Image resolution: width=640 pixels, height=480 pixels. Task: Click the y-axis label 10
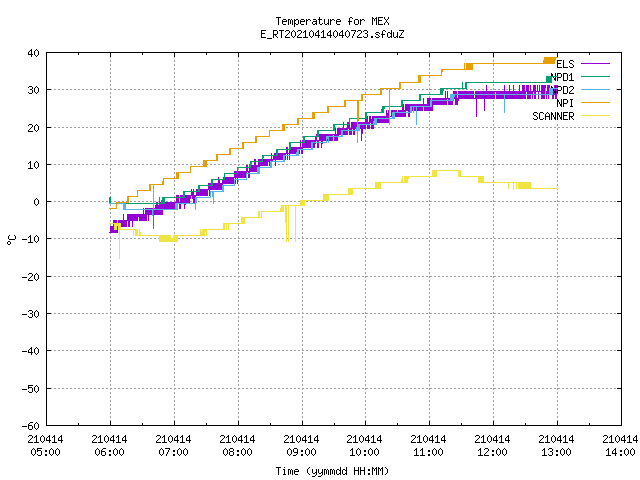tap(33, 165)
